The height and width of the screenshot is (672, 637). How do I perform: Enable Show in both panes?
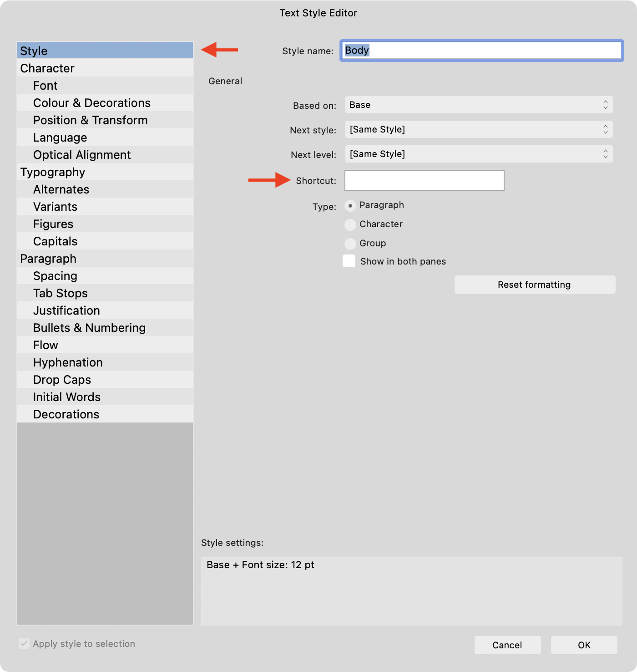(x=349, y=261)
